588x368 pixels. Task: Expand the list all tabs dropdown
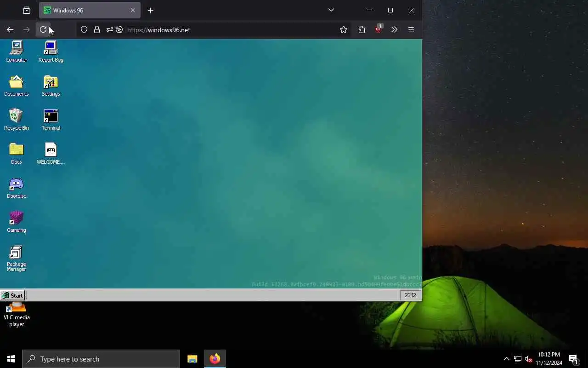(331, 10)
